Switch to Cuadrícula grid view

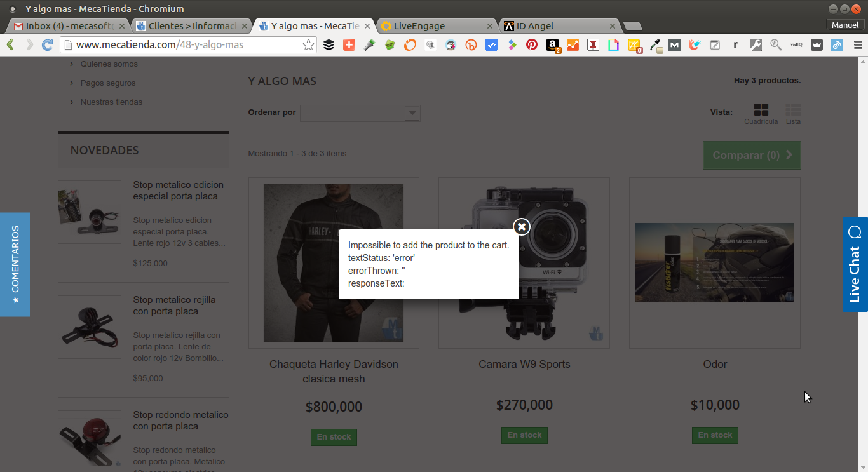(x=761, y=114)
